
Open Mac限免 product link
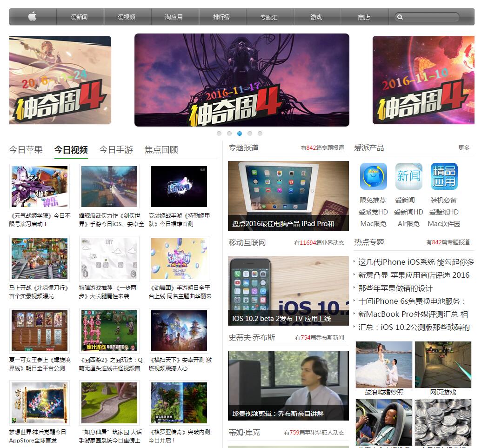tap(373, 224)
